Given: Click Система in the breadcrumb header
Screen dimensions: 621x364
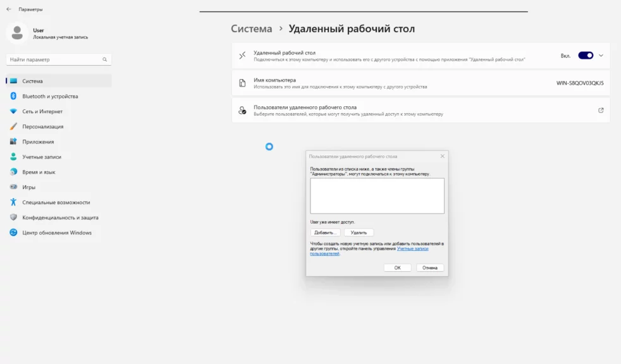Looking at the screenshot, I should click(x=251, y=28).
